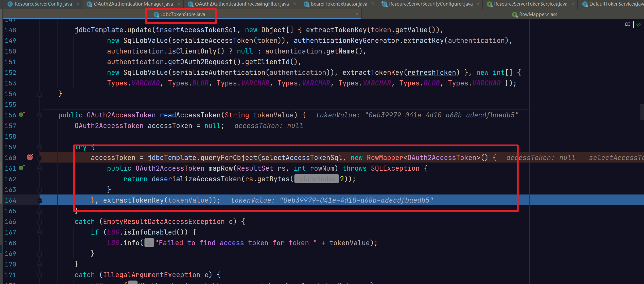This screenshot has width=644, height=284.
Task: Click the implements icon at line 161
Action: (x=22, y=168)
